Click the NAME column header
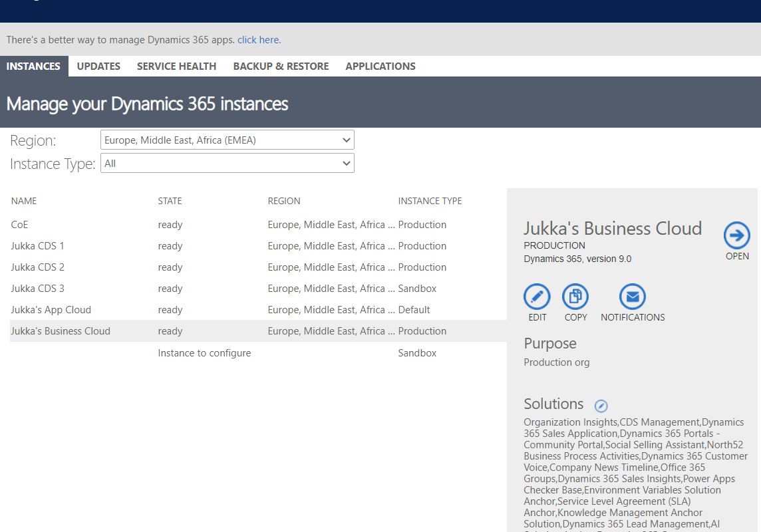761x532 pixels. coord(24,201)
